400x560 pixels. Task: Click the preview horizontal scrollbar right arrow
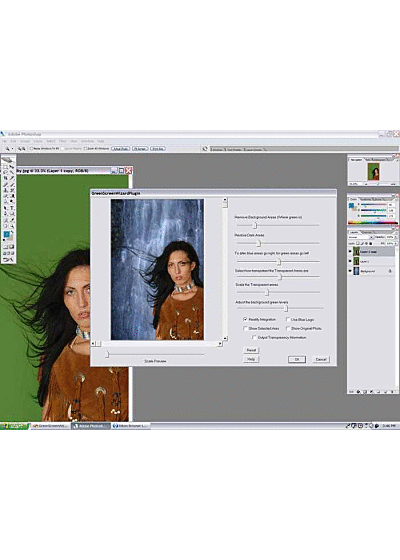point(220,344)
